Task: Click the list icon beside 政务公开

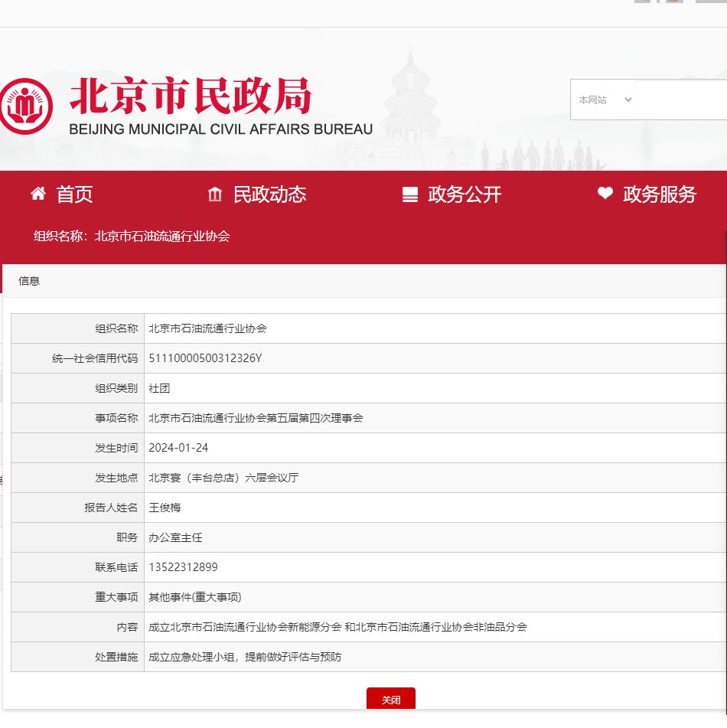Action: click(x=410, y=194)
